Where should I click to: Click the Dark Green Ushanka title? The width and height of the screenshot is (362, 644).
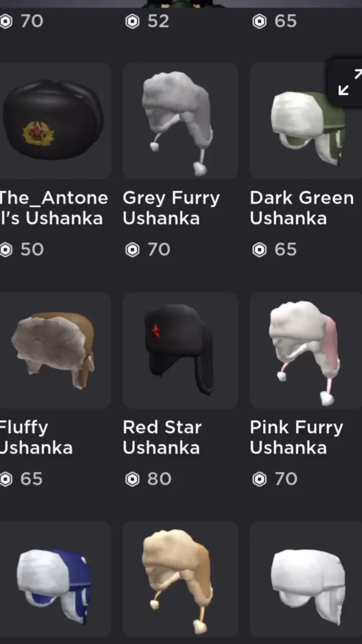tap(302, 208)
